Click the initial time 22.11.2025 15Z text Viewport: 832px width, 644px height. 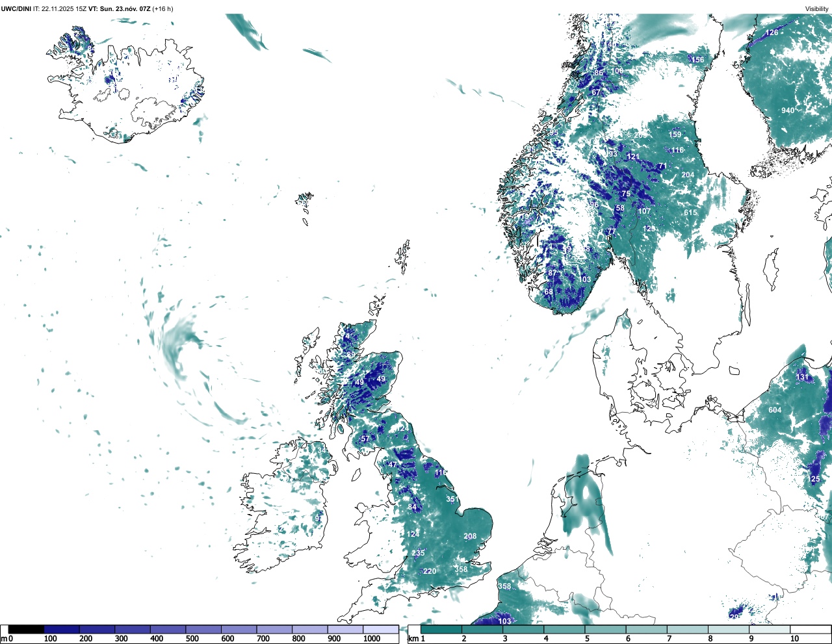pyautogui.click(x=64, y=8)
